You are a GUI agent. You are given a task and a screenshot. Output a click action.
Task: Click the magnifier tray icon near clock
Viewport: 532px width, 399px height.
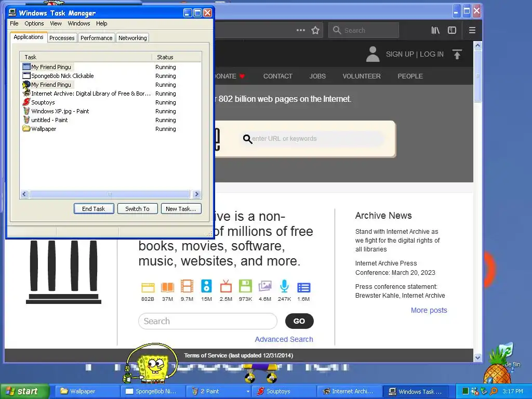click(x=494, y=391)
